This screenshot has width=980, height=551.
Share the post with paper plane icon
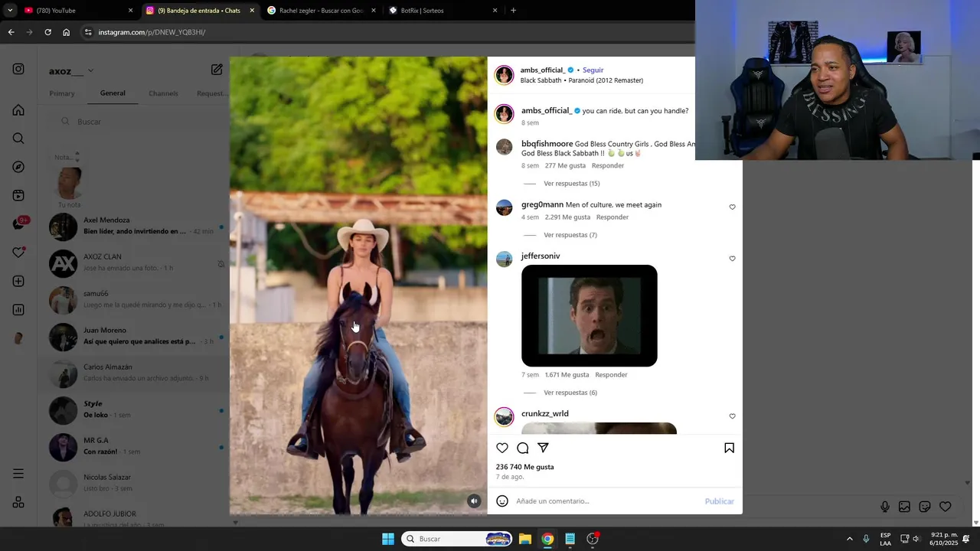pos(543,448)
